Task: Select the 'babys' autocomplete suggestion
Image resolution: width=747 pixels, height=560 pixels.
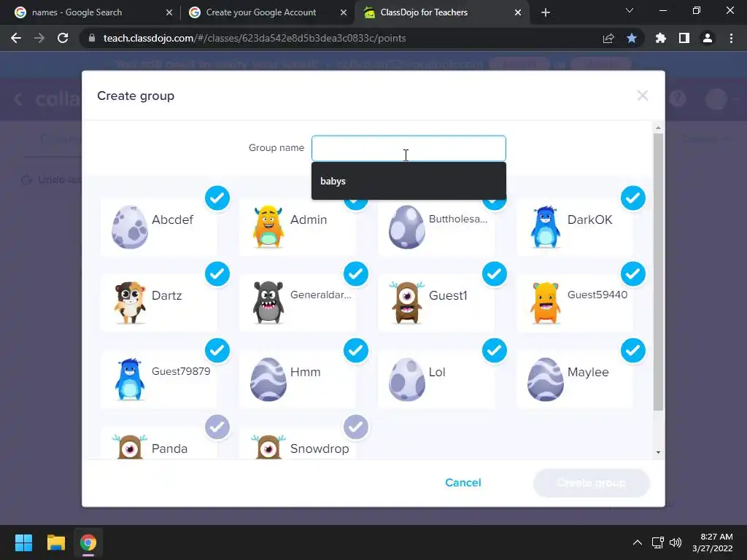Action: 409,181
